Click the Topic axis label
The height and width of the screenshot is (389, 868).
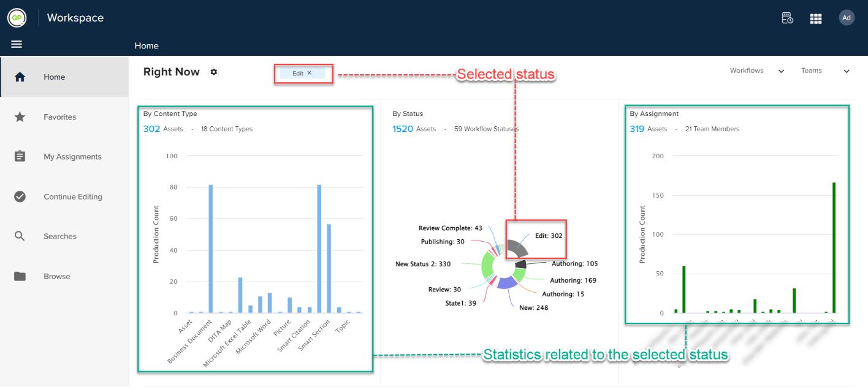(343, 326)
